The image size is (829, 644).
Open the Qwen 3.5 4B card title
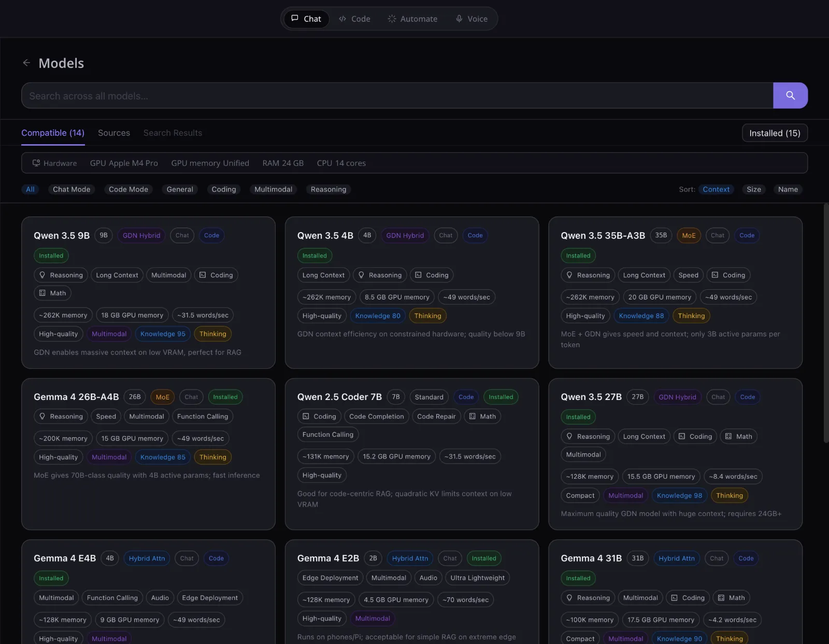click(x=325, y=235)
